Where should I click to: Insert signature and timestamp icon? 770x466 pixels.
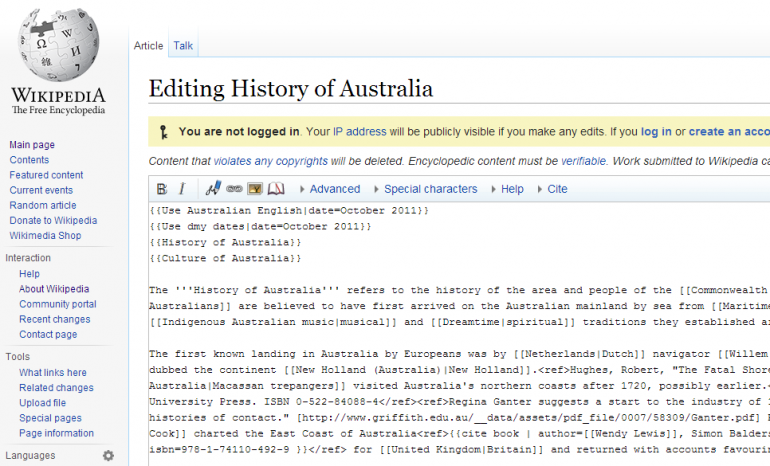pos(213,189)
